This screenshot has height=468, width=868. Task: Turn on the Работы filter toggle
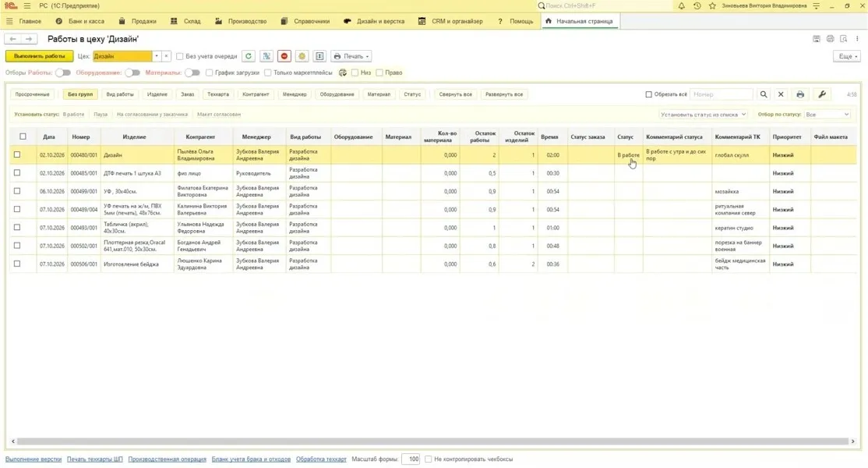coord(63,73)
